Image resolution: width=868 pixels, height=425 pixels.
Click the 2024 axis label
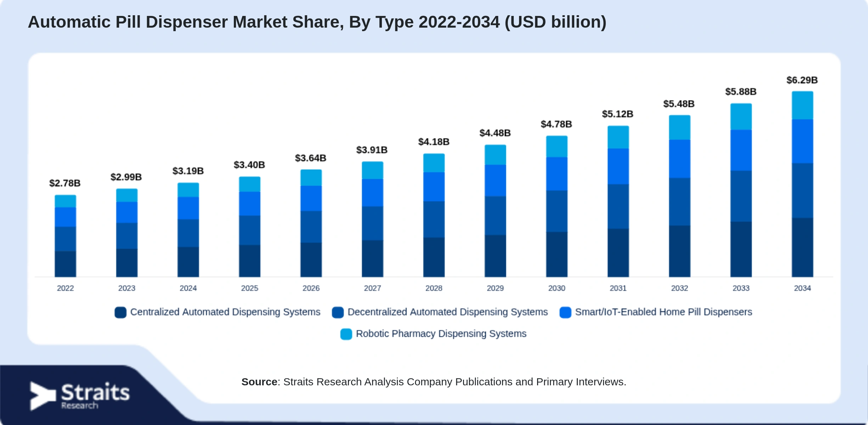tap(188, 288)
